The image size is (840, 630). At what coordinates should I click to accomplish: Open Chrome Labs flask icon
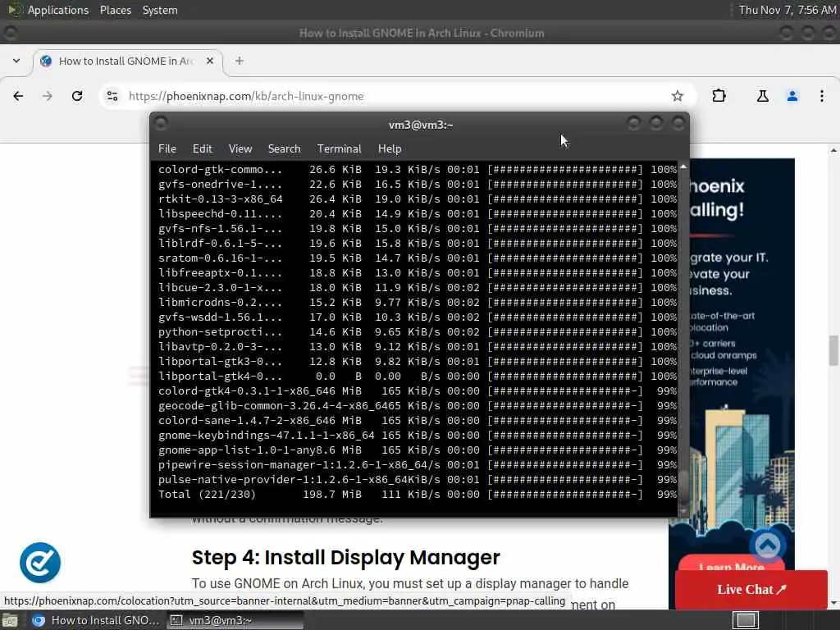pos(762,96)
